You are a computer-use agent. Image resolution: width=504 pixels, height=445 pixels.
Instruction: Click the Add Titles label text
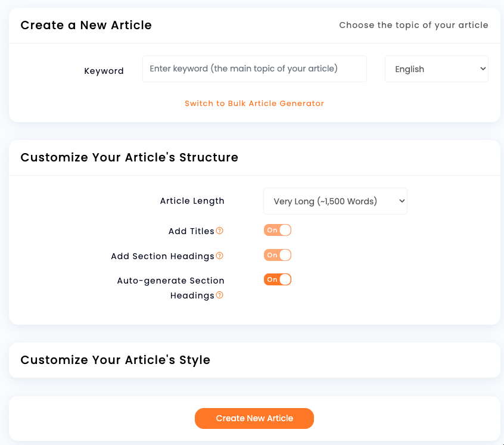click(x=191, y=231)
